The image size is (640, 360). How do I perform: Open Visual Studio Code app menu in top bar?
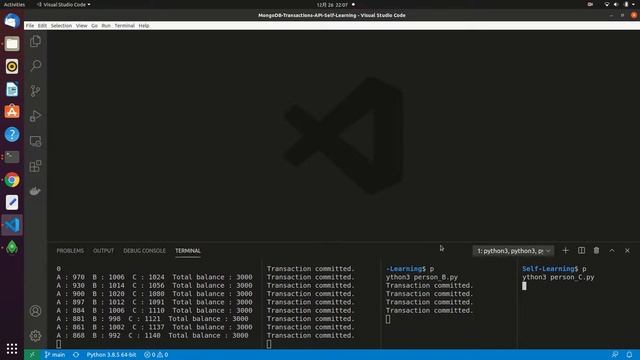coord(64,4)
